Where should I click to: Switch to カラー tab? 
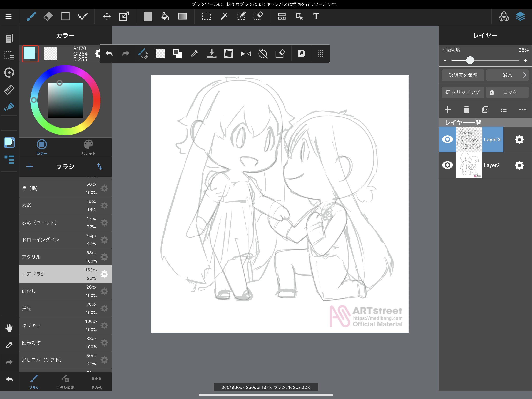42,147
